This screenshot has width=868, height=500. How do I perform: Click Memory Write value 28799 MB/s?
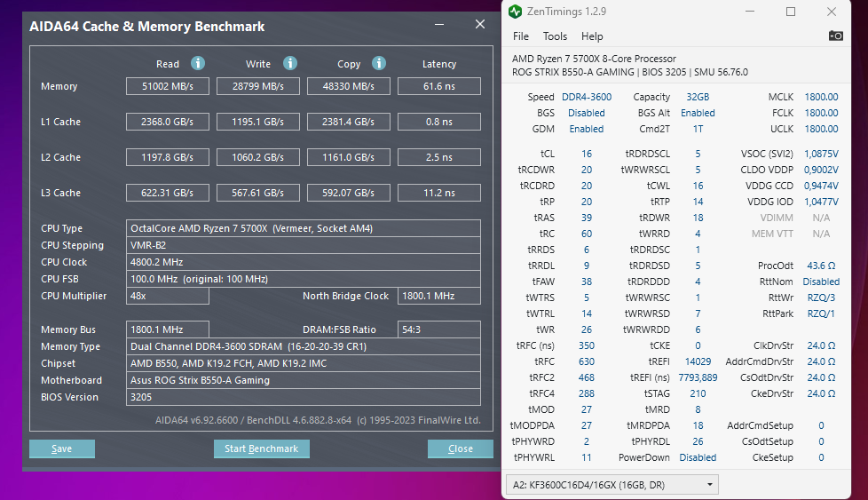[x=258, y=86]
